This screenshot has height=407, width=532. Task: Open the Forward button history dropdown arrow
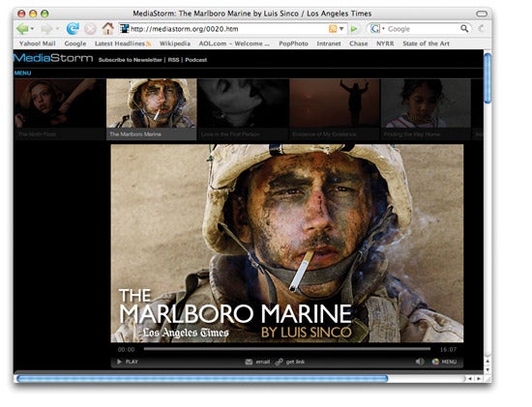click(x=57, y=29)
